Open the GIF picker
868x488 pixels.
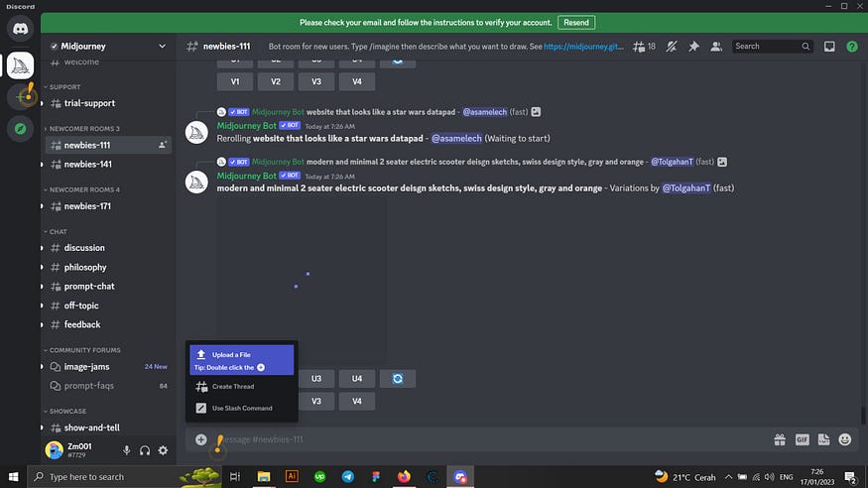(802, 439)
